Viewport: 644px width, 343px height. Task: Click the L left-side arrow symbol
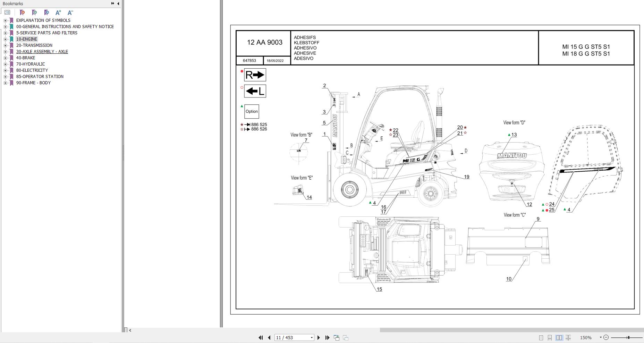point(255,91)
